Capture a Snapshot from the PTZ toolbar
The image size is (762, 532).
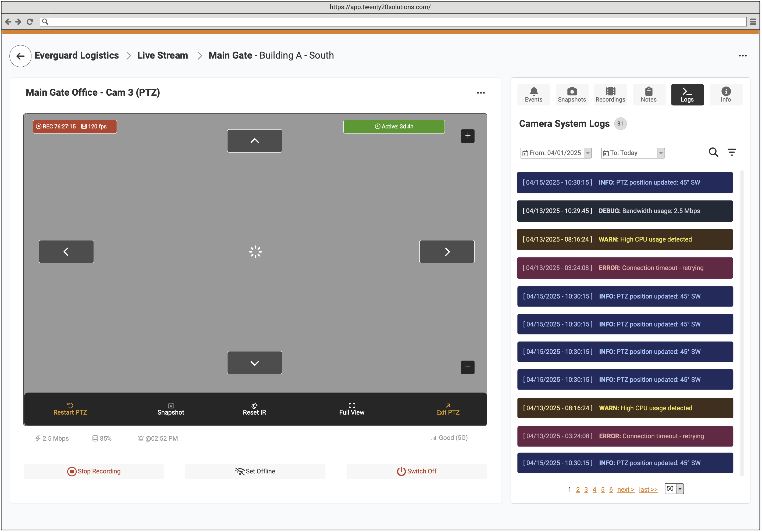point(170,409)
